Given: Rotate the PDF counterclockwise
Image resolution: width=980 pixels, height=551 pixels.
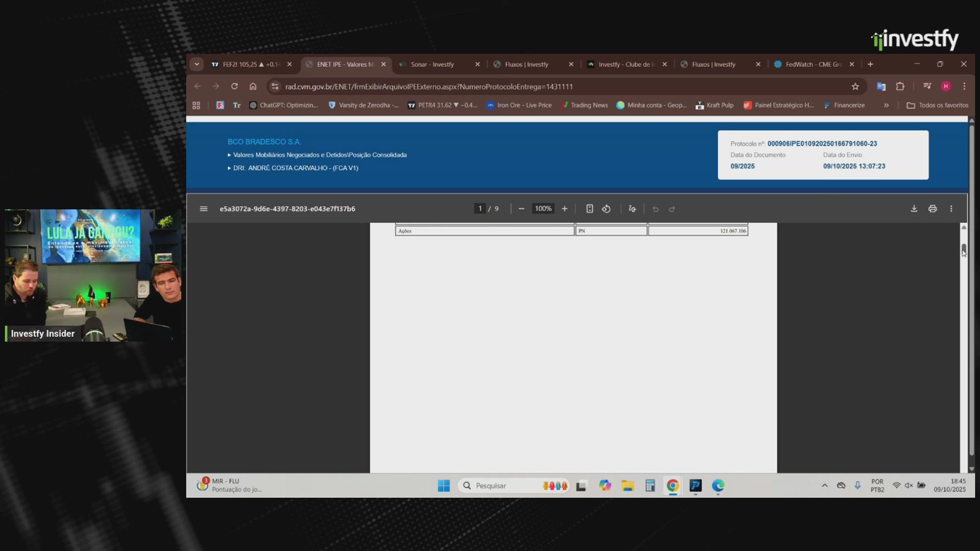Looking at the screenshot, I should 606,209.
